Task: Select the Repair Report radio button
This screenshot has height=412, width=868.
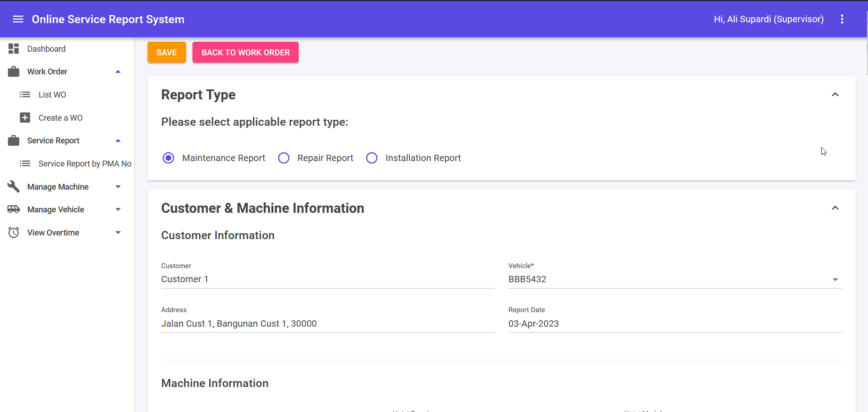Action: click(284, 158)
